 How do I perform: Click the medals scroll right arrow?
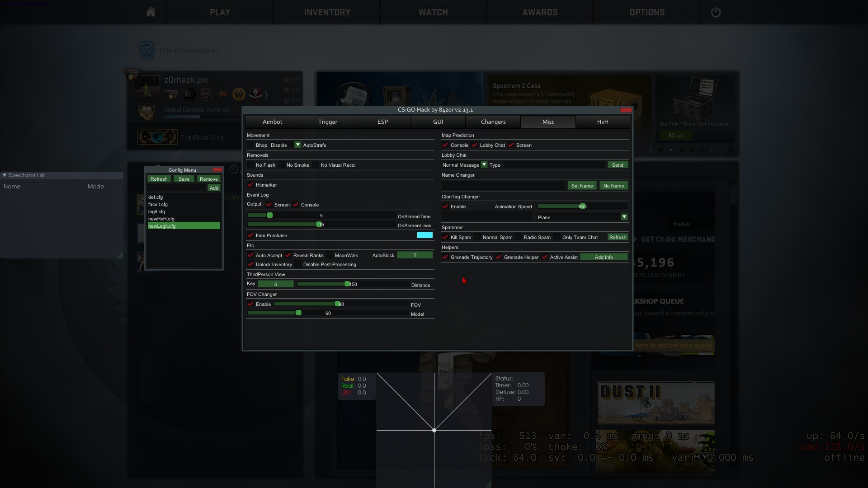coord(266,94)
